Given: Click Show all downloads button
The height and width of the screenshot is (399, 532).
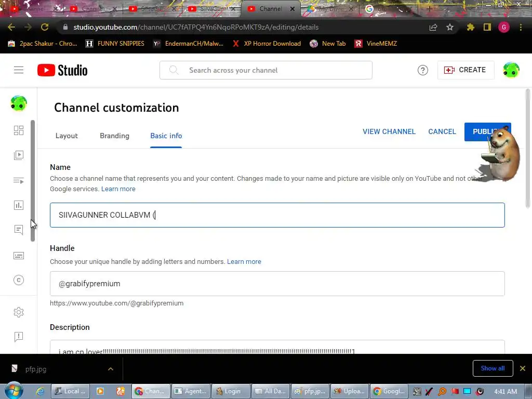Looking at the screenshot, I should tap(493, 368).
